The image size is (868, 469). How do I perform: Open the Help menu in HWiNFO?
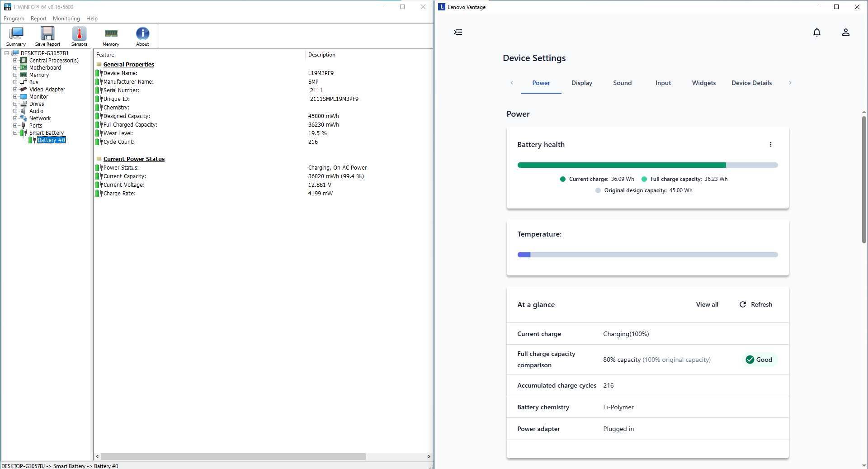click(92, 19)
